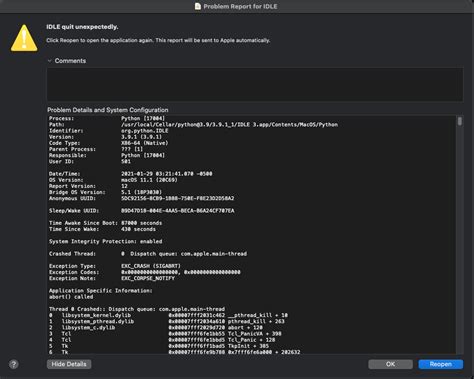Click the Reopen button
474x379 pixels.
[440, 364]
